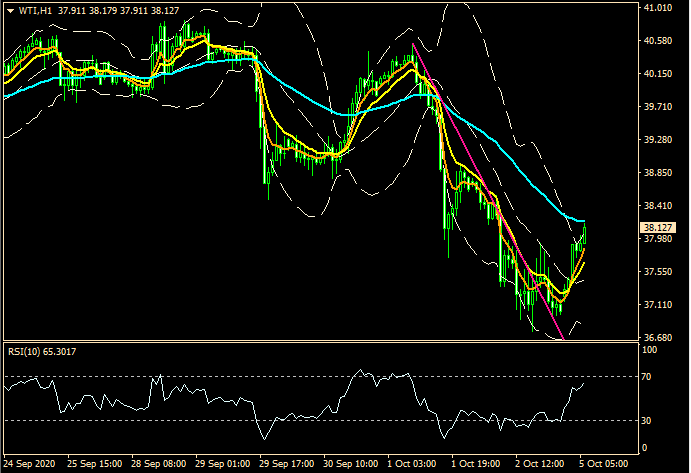Screen dimensions: 691x473
Task: Click the 37.550 price axis label
Action: click(658, 272)
